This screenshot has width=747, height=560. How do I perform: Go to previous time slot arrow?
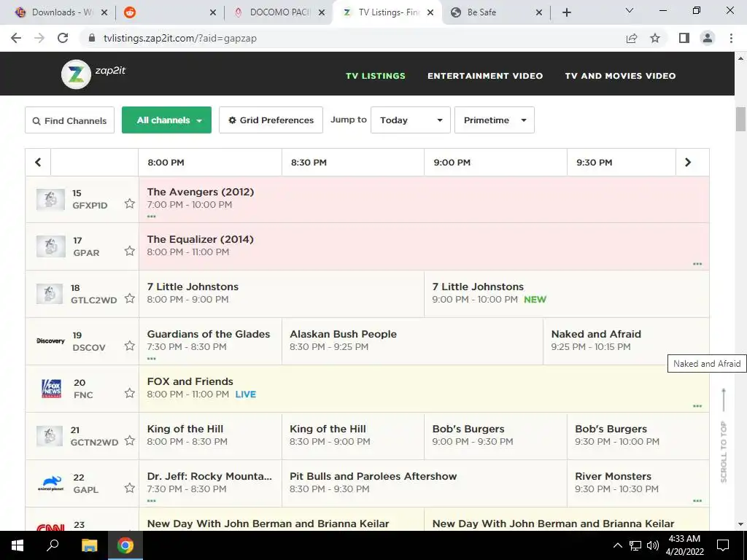[38, 163]
